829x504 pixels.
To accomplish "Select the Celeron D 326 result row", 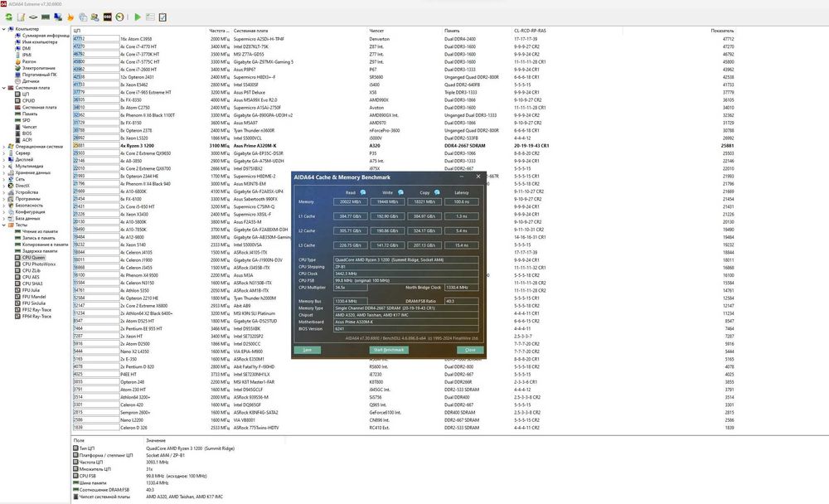I will pyautogui.click(x=404, y=427).
